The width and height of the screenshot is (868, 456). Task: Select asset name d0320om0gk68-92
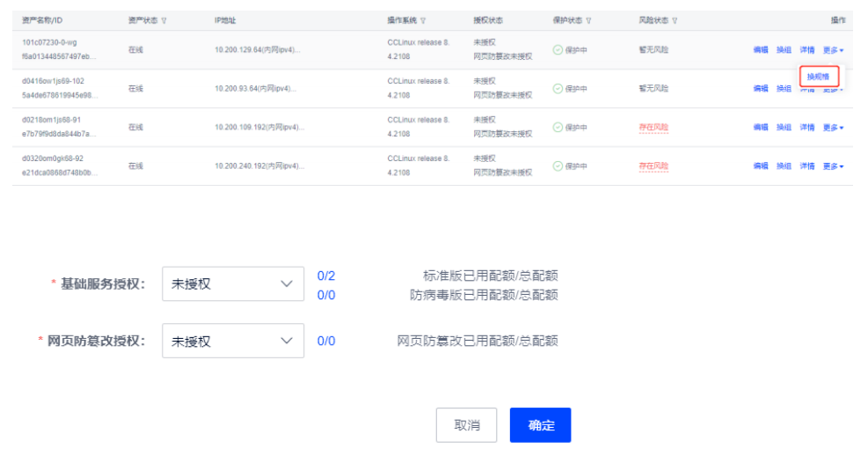pyautogui.click(x=53, y=159)
